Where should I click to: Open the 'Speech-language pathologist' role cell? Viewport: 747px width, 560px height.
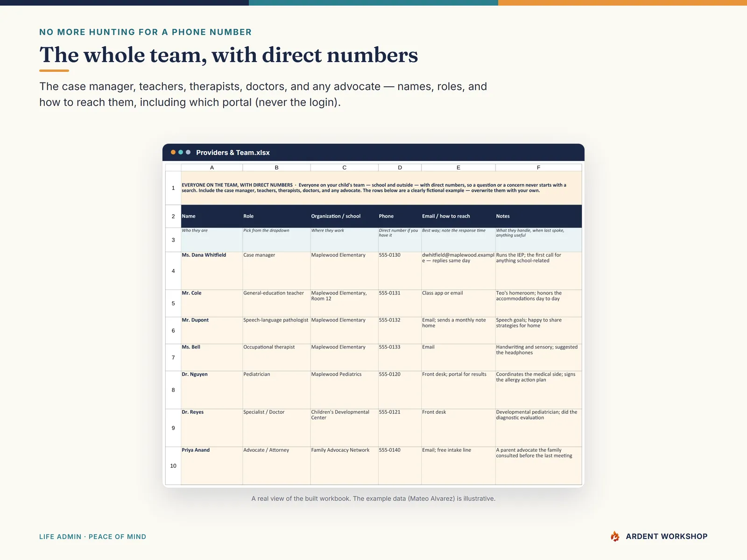(x=276, y=330)
